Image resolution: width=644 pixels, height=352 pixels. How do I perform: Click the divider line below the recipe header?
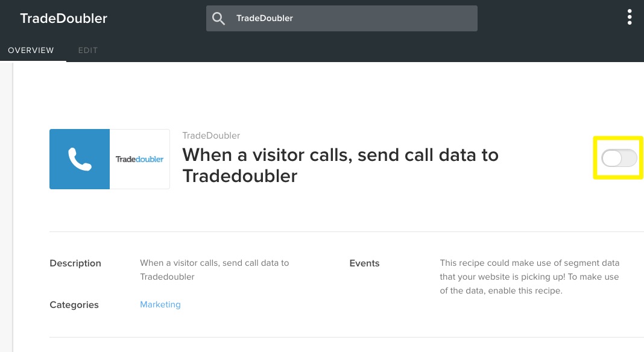[x=347, y=231]
